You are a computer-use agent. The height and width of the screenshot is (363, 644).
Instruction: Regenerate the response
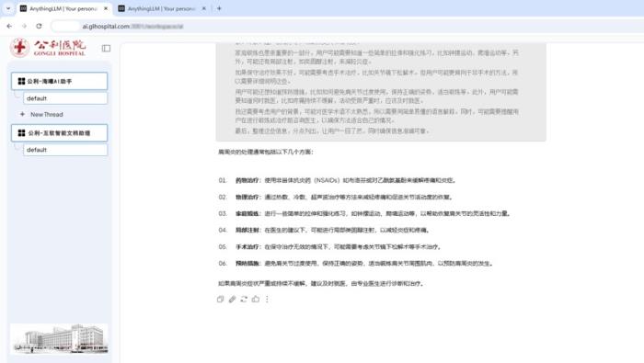click(x=244, y=299)
